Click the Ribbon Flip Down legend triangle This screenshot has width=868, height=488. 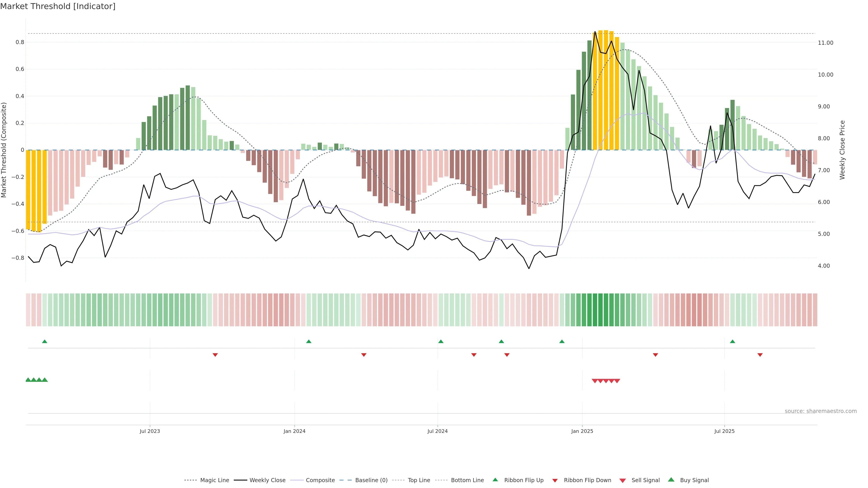555,480
